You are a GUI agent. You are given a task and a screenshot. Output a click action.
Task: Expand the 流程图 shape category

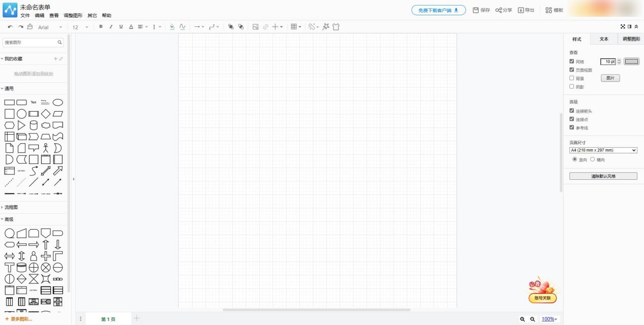click(x=11, y=207)
